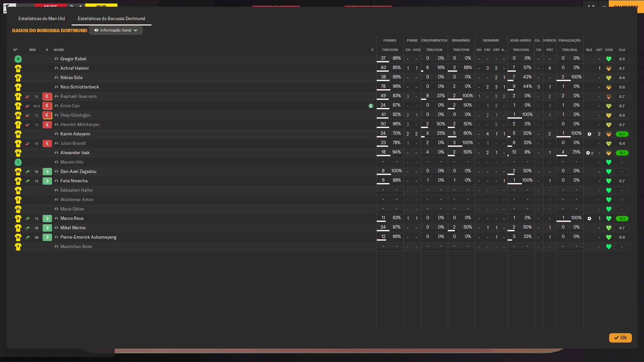Click FINALIZAÇÃO column group header
This screenshot has height=362, width=644.
coord(570,40)
